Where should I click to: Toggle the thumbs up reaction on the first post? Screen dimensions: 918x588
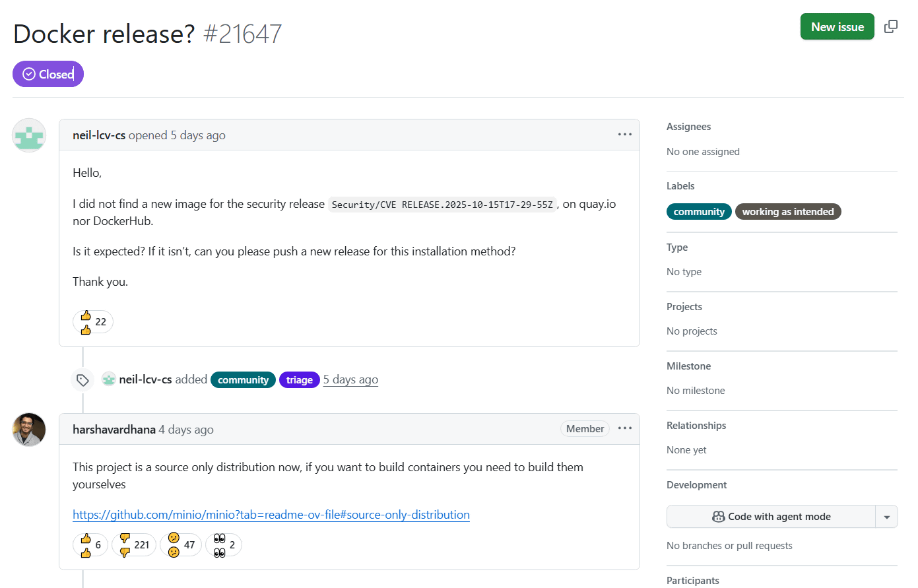(x=92, y=321)
